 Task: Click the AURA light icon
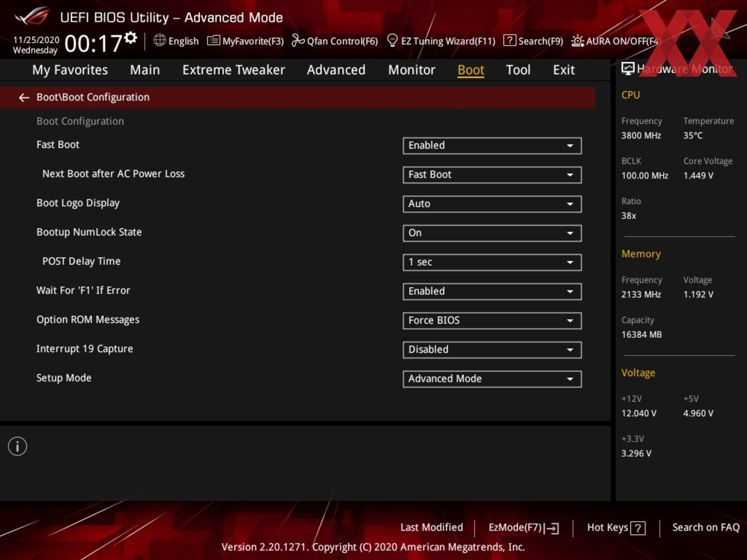577,41
